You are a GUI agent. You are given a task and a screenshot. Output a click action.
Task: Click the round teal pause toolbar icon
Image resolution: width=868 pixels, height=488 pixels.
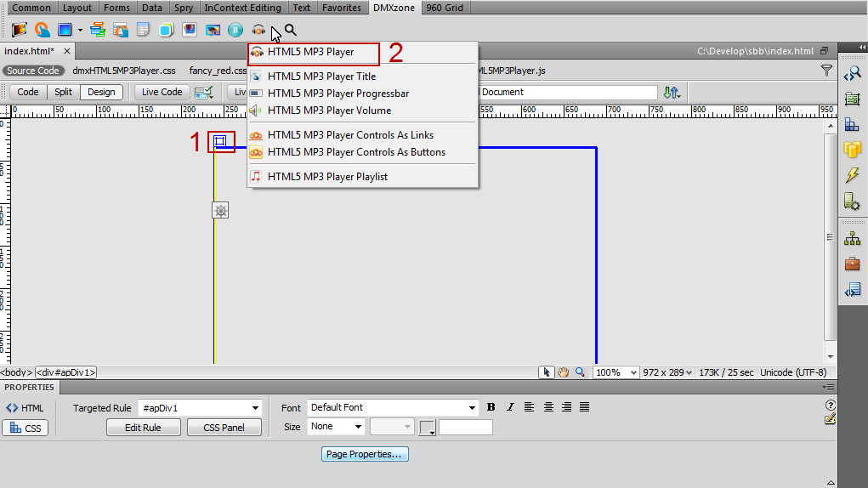click(x=235, y=29)
